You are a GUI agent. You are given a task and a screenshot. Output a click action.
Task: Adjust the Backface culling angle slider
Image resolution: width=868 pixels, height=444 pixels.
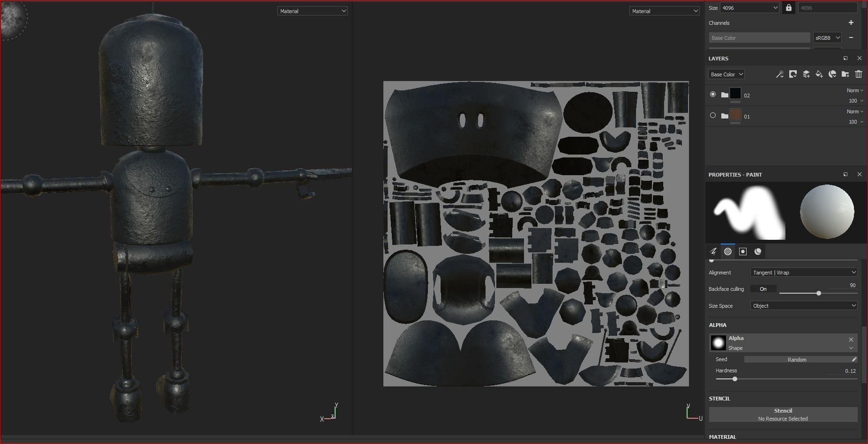point(818,293)
